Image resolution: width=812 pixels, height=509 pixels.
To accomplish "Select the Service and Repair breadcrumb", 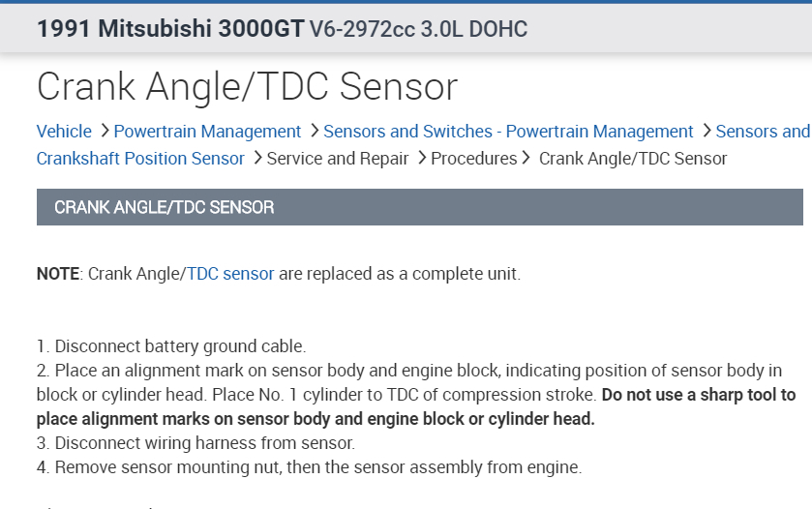I will pos(338,158).
